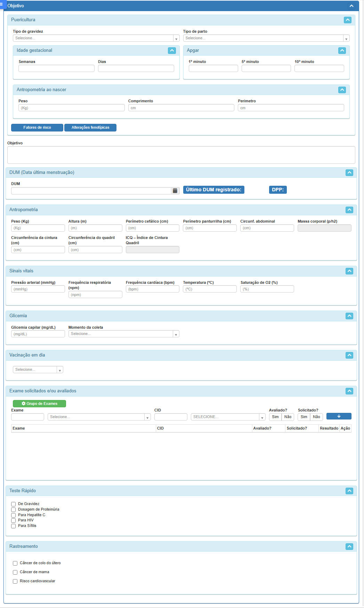364x608 pixels.
Task: Check the De Gravidez rapid test
Action: click(x=14, y=504)
